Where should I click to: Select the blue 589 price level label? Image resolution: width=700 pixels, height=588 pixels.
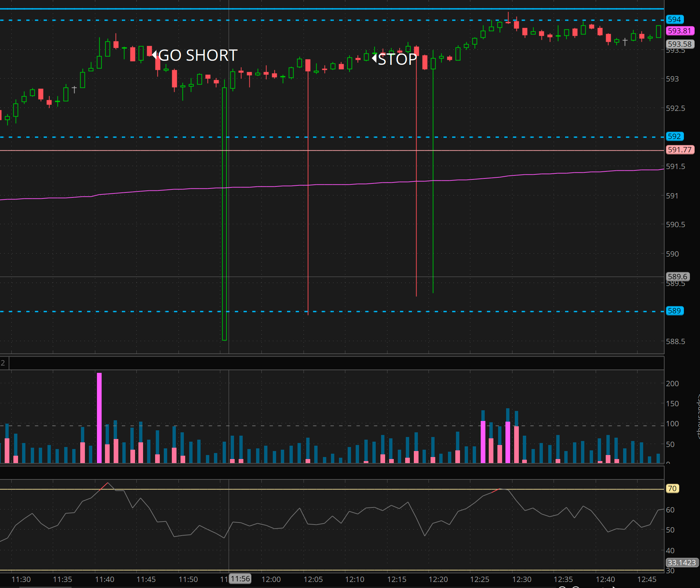point(674,311)
